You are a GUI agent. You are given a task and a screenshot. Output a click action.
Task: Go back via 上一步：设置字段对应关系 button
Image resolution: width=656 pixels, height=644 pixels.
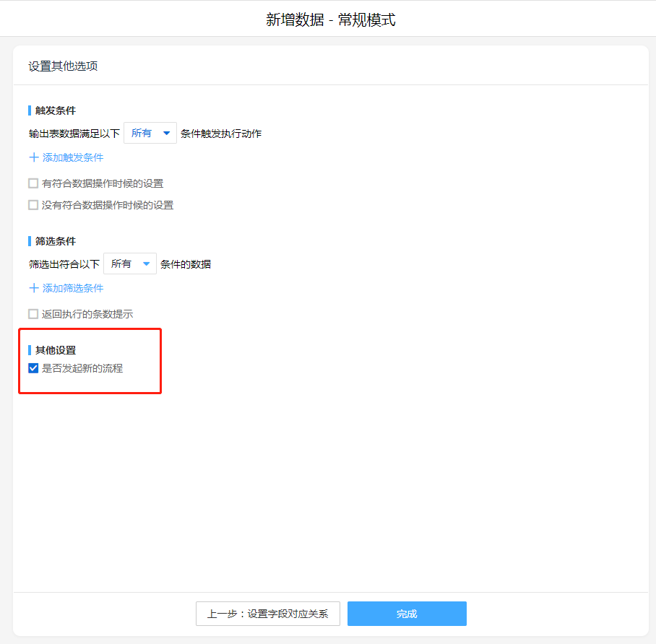coord(267,614)
